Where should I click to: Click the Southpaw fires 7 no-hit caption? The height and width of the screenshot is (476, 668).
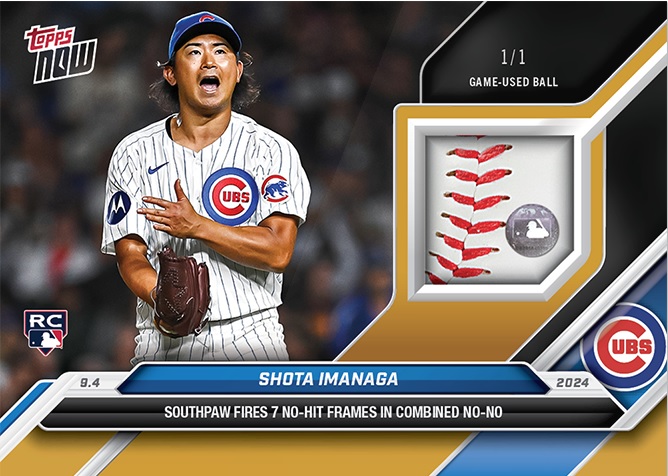tap(333, 413)
